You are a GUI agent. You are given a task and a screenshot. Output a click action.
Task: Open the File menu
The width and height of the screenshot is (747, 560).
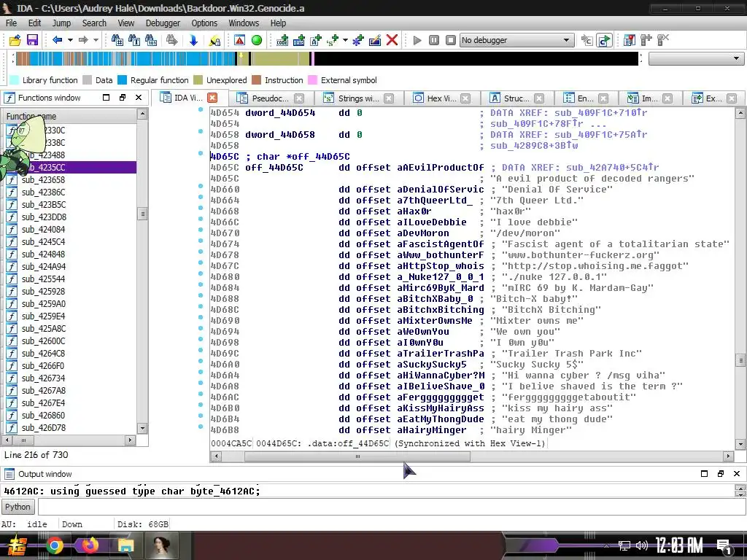click(12, 23)
